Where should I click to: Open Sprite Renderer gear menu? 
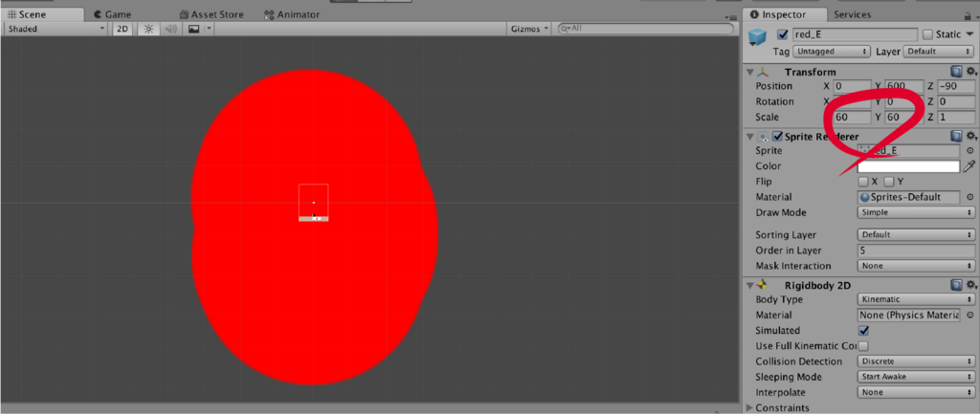[971, 136]
